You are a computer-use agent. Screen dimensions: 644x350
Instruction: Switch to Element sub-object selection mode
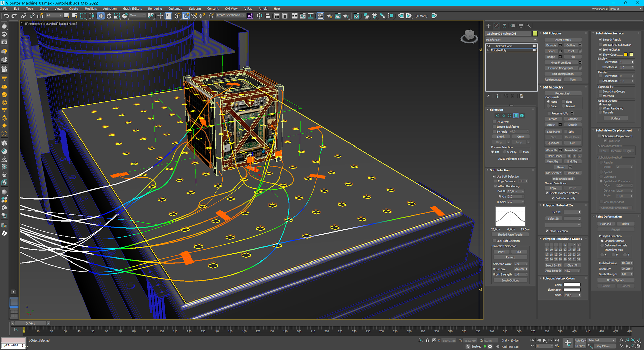click(522, 116)
